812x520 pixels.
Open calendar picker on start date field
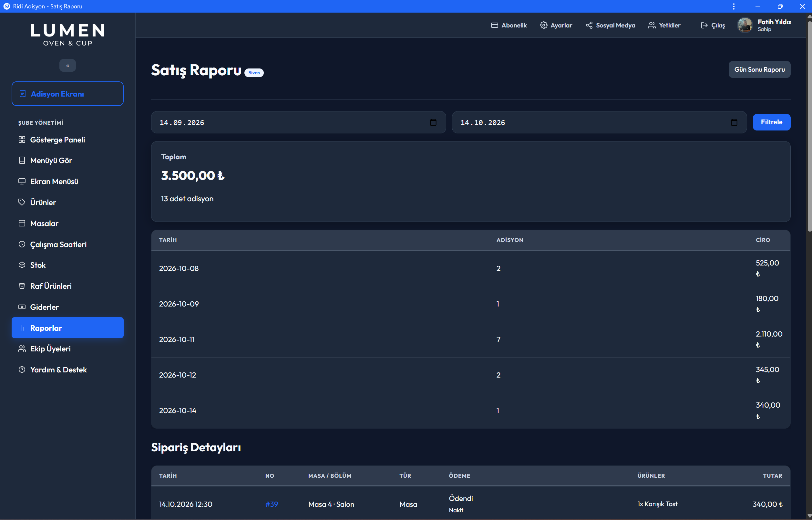pyautogui.click(x=433, y=122)
